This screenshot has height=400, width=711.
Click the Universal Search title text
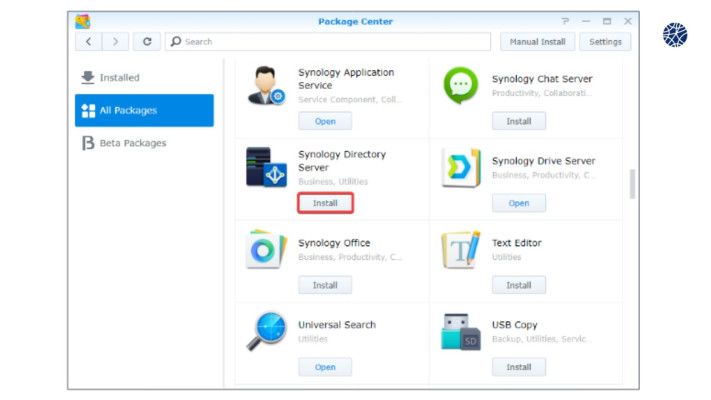pyautogui.click(x=337, y=325)
